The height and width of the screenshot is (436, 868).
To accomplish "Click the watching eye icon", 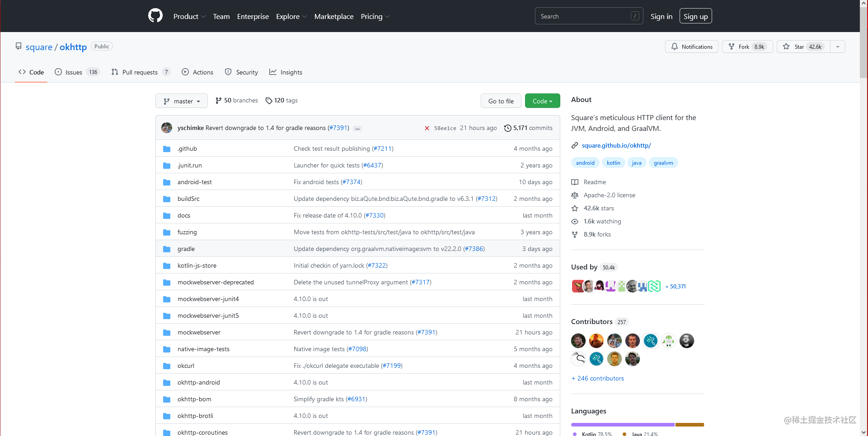I will point(575,221).
